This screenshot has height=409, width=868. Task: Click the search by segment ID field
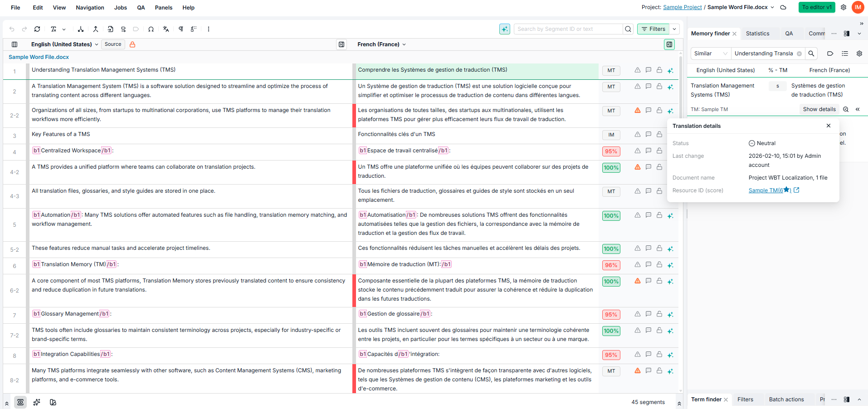pyautogui.click(x=568, y=29)
